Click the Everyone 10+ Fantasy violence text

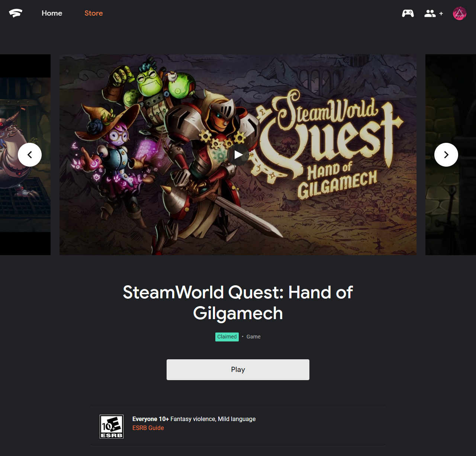click(194, 419)
